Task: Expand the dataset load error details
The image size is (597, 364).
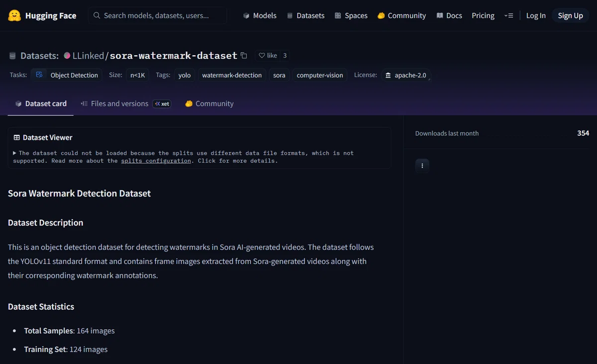Action: point(15,153)
